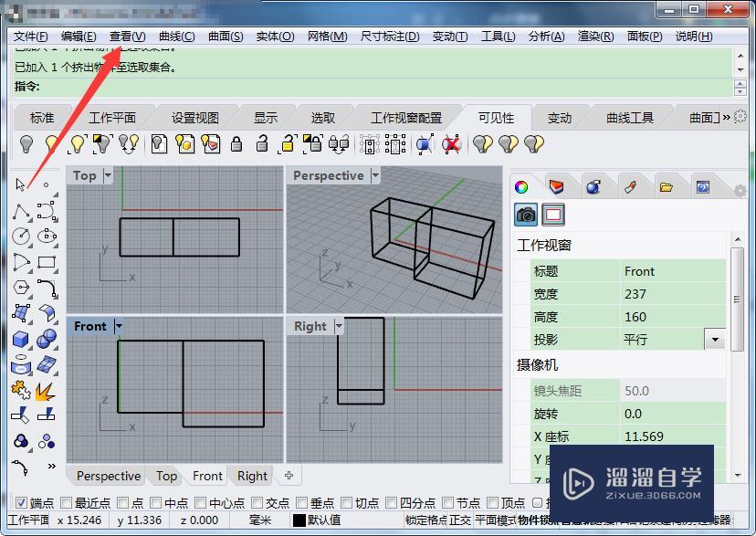This screenshot has width=756, height=536.
Task: Switch to the 工作视窗配置 toolbar tab
Action: pos(406,118)
